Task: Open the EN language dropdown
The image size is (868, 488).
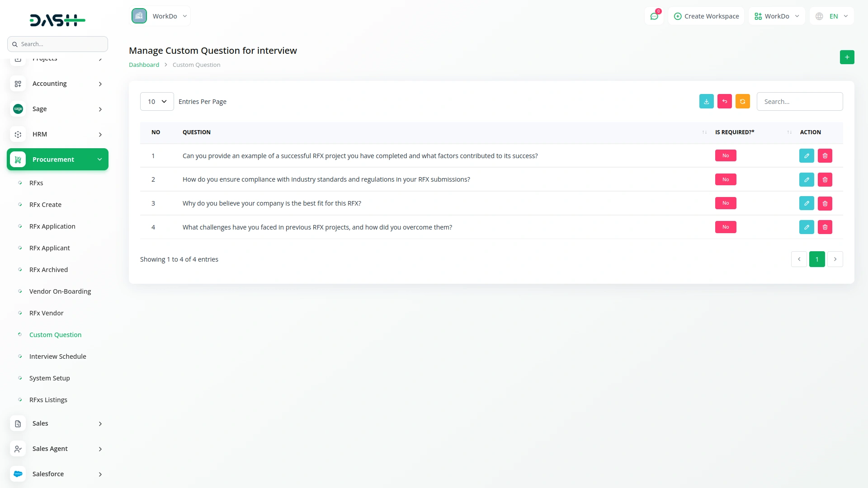Action: coord(832,16)
